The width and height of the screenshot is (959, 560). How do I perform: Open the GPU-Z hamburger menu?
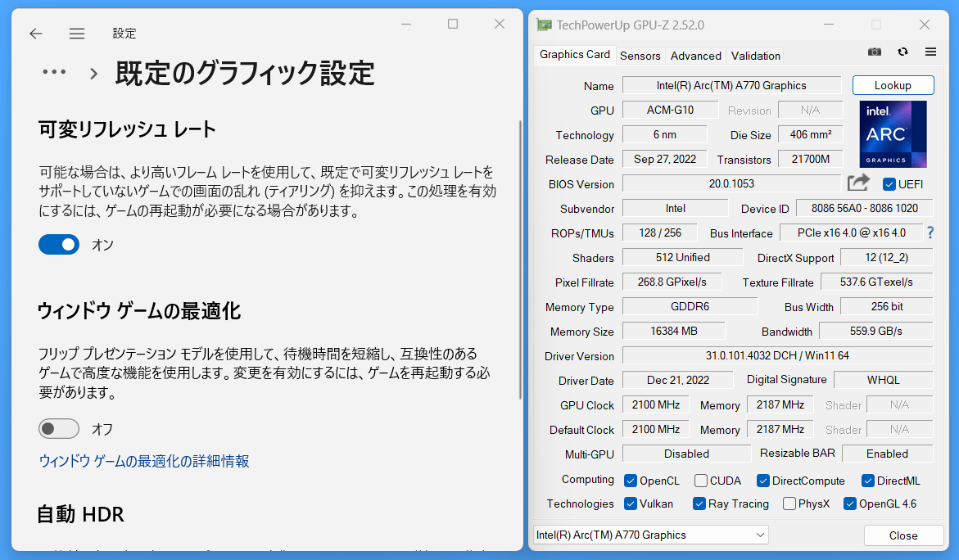tap(931, 52)
